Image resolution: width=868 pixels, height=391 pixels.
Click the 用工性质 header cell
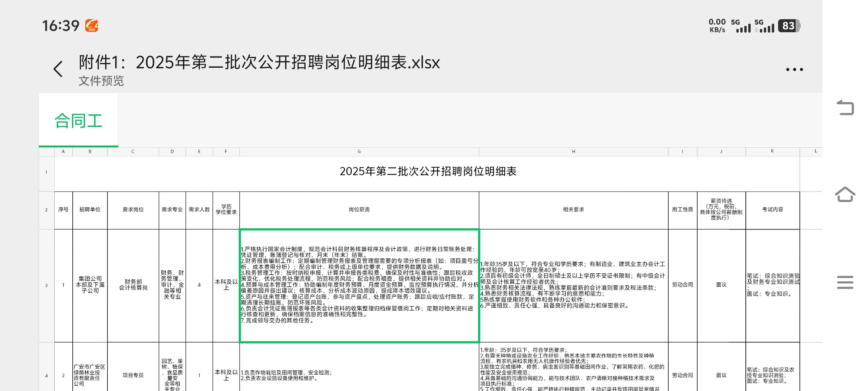pos(683,210)
